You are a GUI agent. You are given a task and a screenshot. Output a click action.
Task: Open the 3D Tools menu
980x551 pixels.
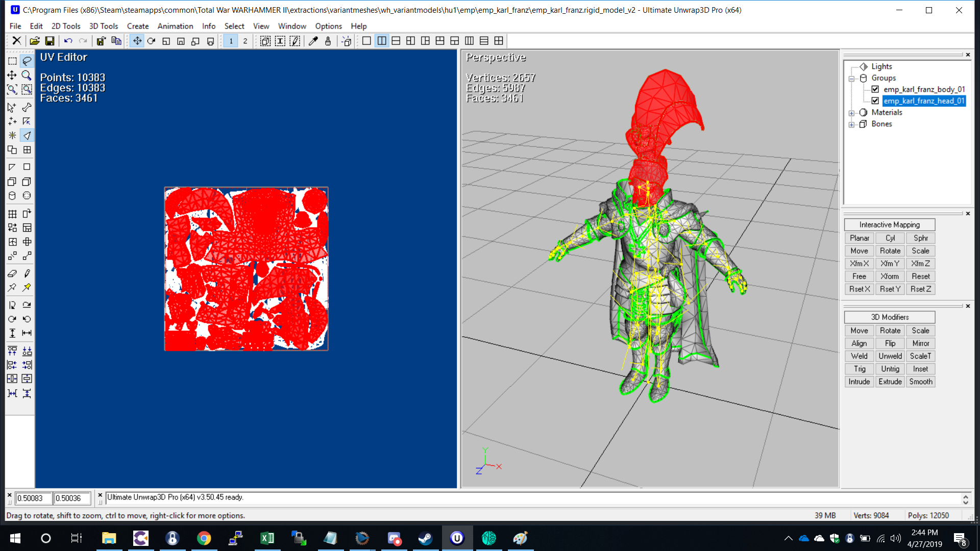point(103,26)
